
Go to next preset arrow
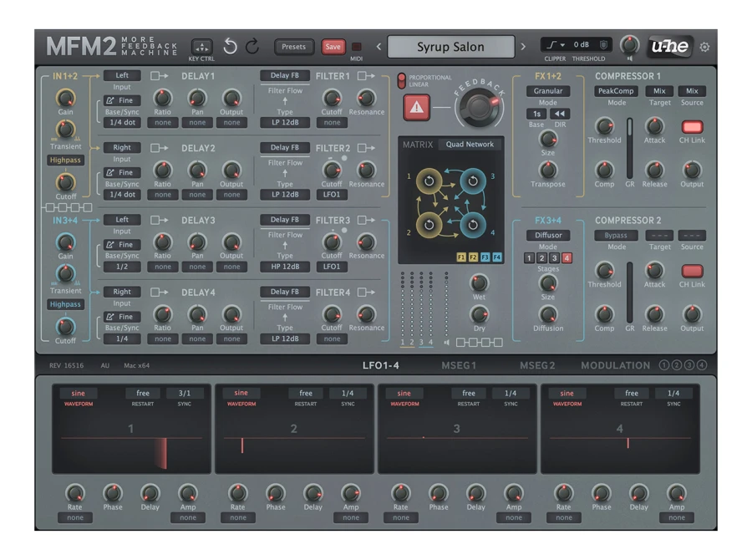(x=523, y=47)
